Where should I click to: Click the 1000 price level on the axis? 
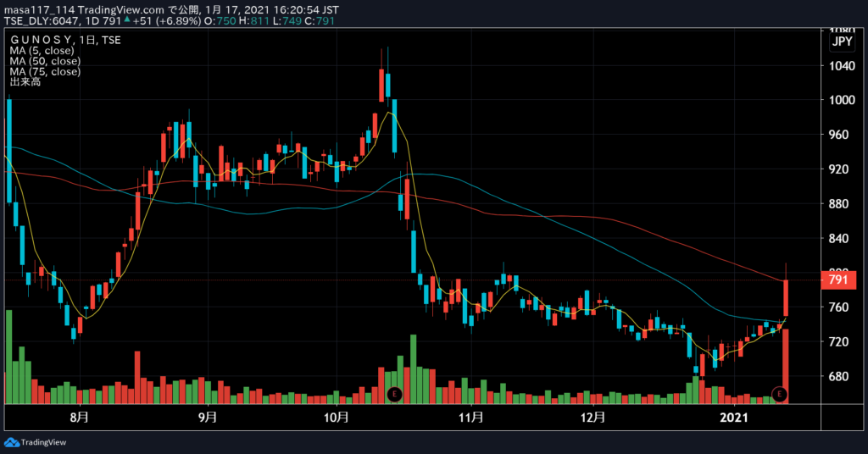click(842, 100)
